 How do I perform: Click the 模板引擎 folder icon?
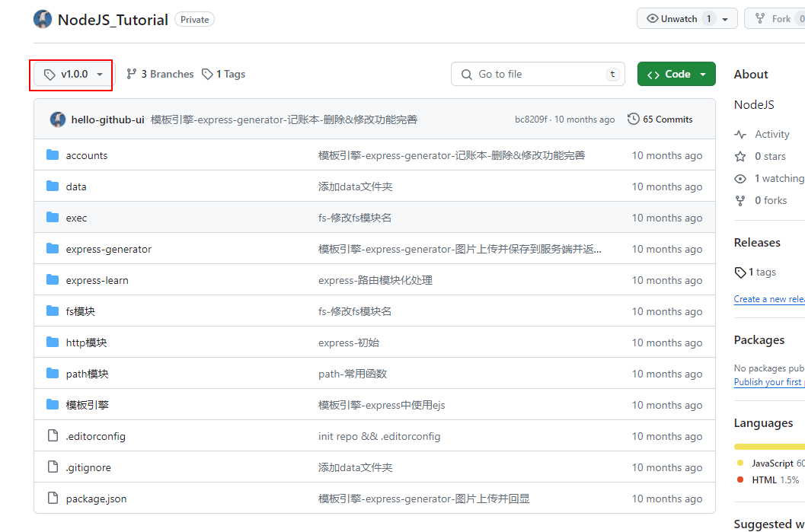point(53,405)
